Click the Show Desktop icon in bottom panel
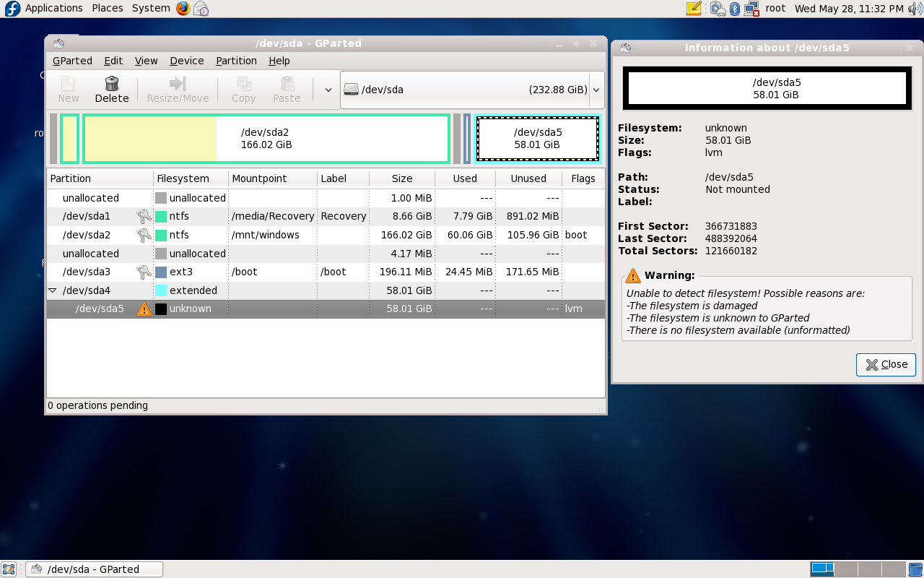 pyautogui.click(x=9, y=569)
